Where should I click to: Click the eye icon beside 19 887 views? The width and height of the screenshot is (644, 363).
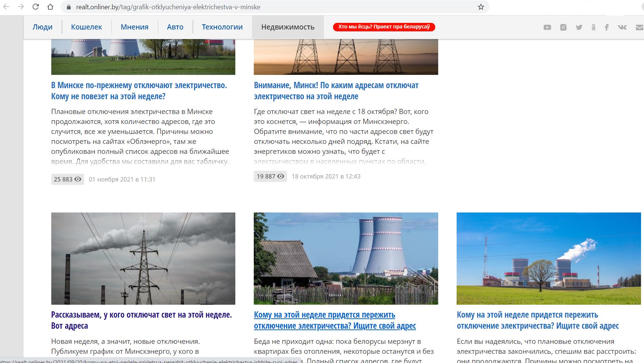[x=281, y=176]
